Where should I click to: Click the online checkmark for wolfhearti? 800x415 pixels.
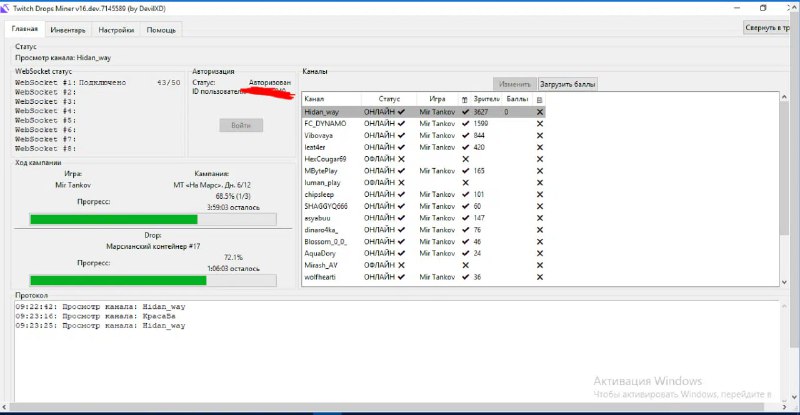401,277
